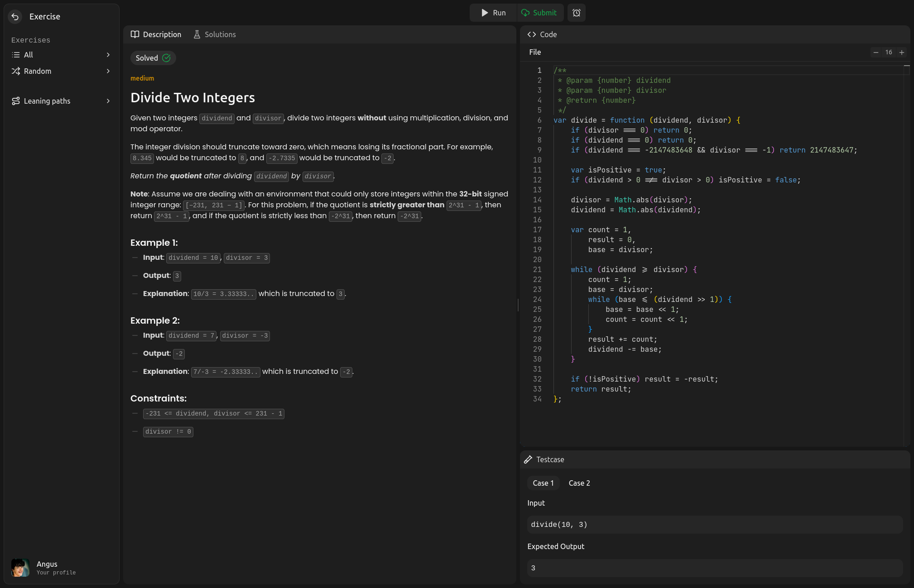The width and height of the screenshot is (914, 588).
Task: Decrease font size with minus icon
Action: (x=876, y=53)
